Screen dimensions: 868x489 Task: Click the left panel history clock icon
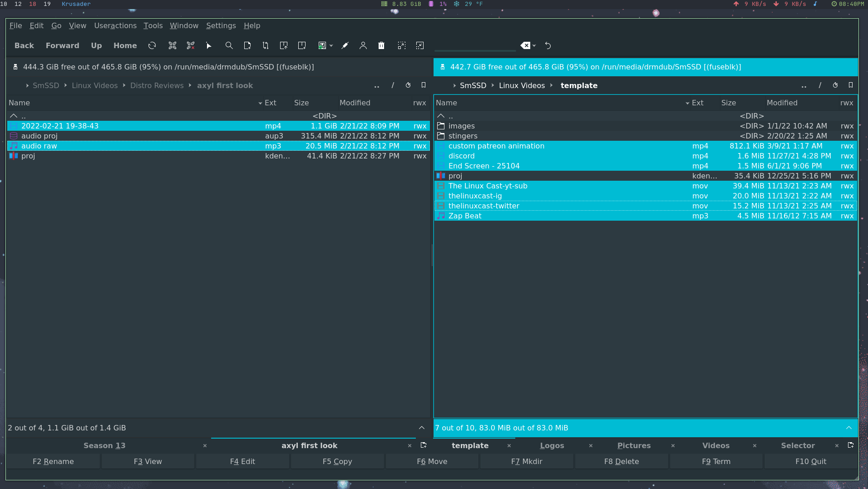(x=408, y=85)
